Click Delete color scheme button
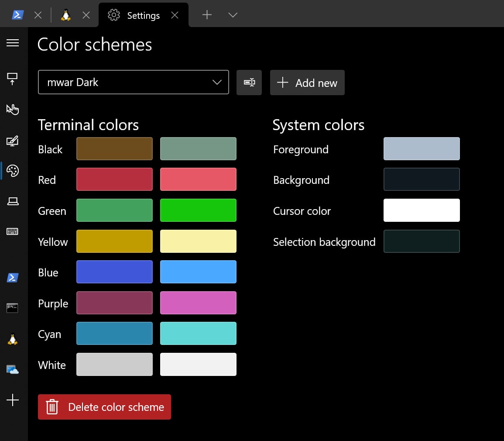This screenshot has height=441, width=504. [104, 407]
